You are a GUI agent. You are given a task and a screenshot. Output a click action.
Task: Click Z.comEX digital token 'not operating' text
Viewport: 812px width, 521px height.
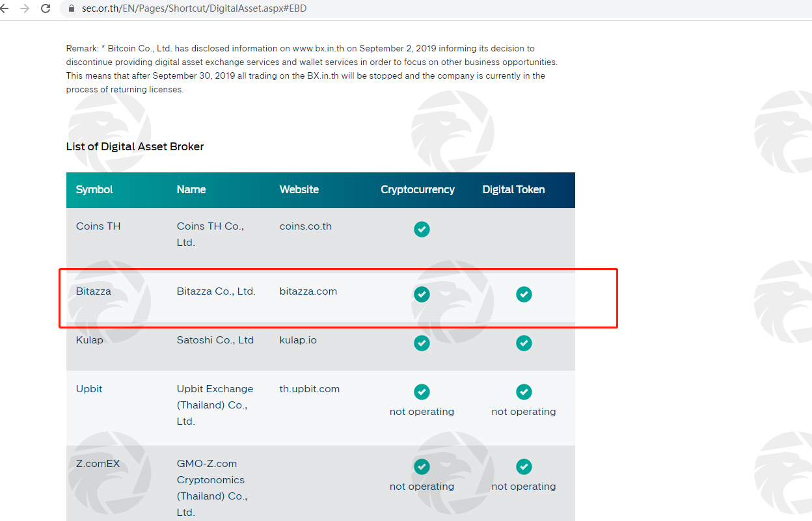(x=524, y=487)
